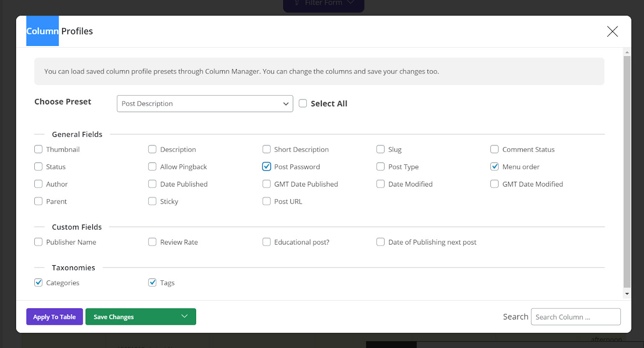This screenshot has width=644, height=348.
Task: Disable the Post Password column
Action: (x=266, y=166)
